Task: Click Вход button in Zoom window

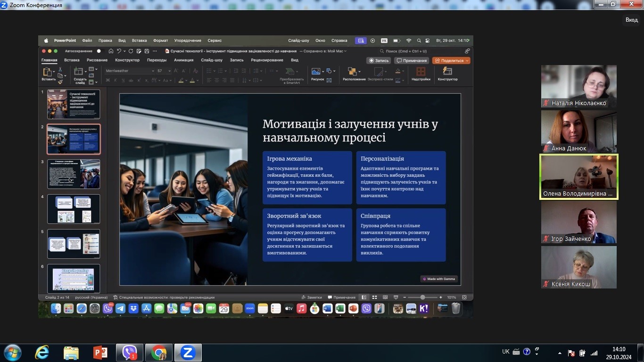Action: pos(632,20)
